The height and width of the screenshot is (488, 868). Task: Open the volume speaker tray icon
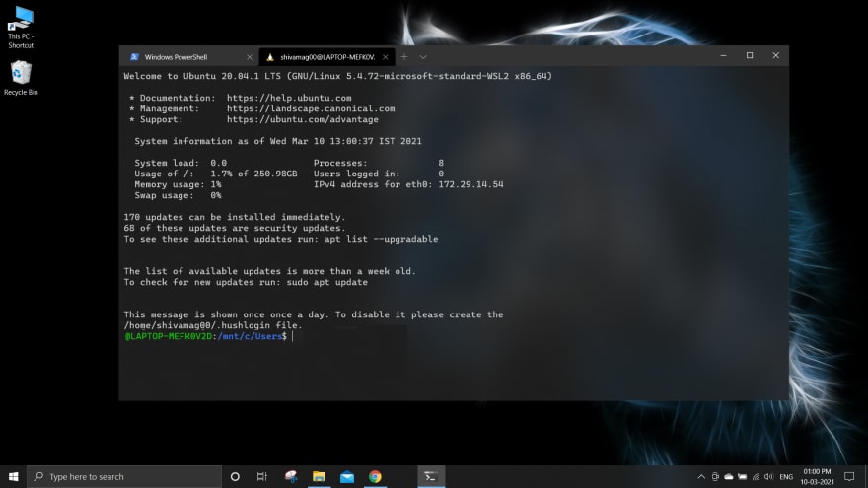tap(769, 476)
